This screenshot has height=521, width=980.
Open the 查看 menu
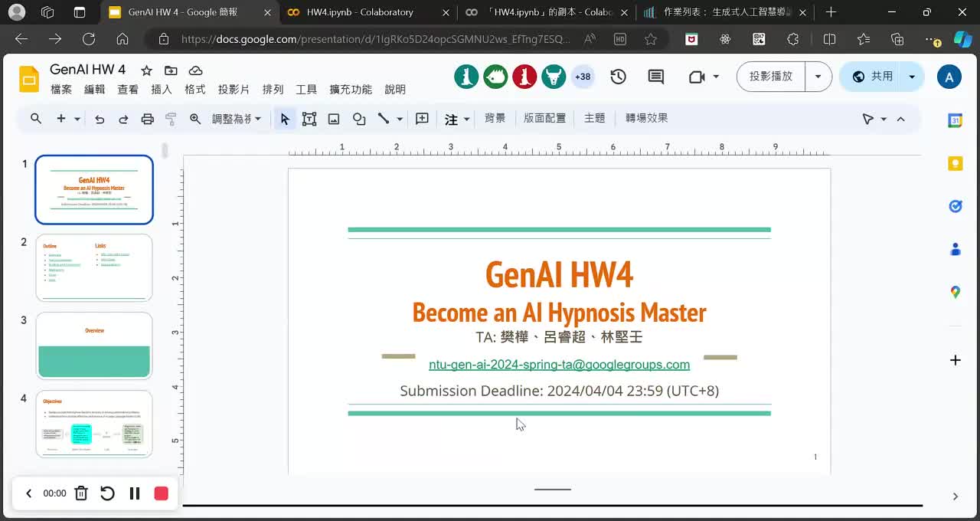[128, 90]
